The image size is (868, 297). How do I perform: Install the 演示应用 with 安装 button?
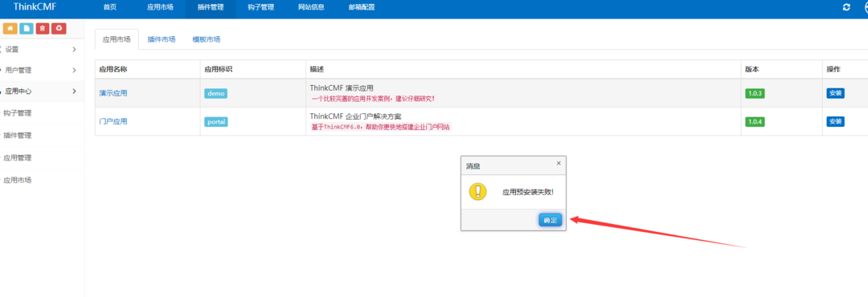(835, 93)
